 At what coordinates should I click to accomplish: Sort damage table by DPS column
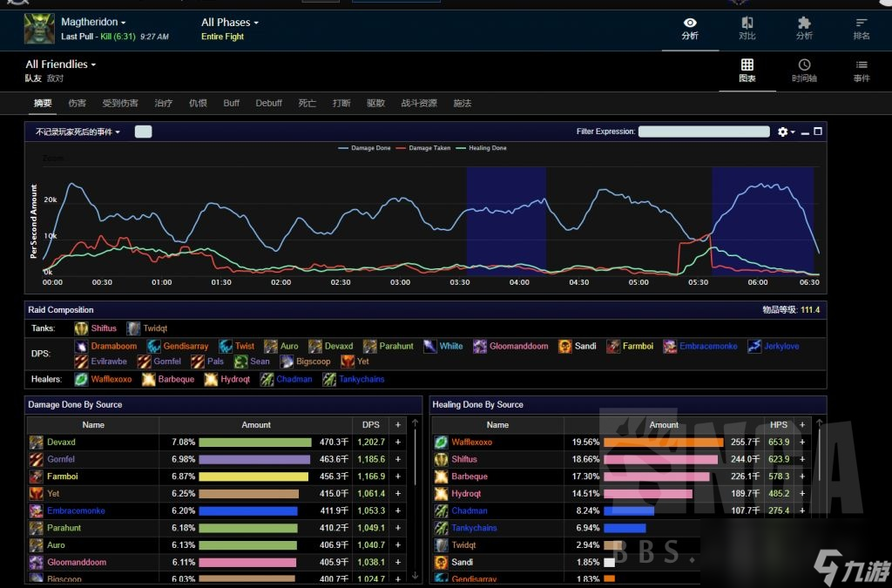[x=371, y=425]
